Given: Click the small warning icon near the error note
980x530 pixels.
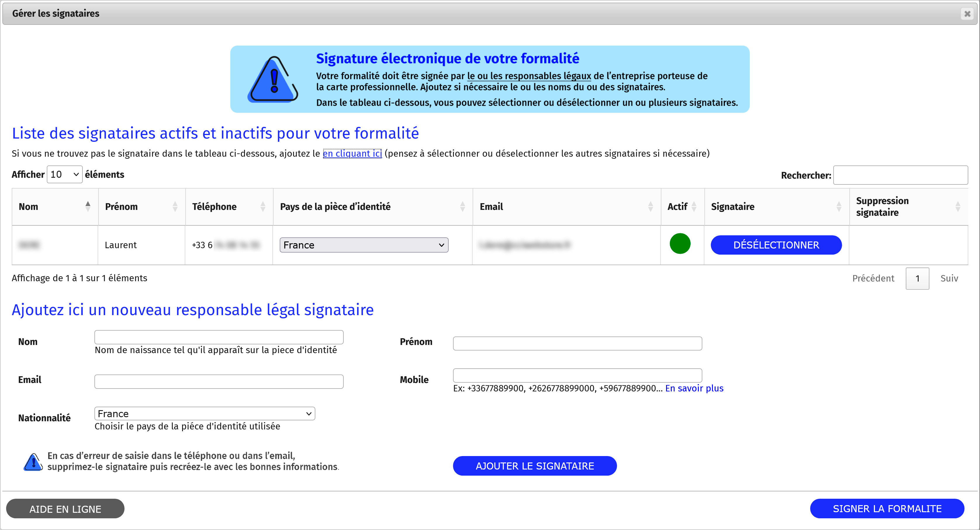Looking at the screenshot, I should coord(33,462).
